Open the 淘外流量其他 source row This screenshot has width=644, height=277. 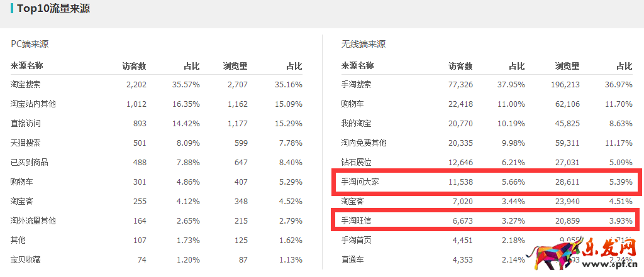[x=33, y=220]
